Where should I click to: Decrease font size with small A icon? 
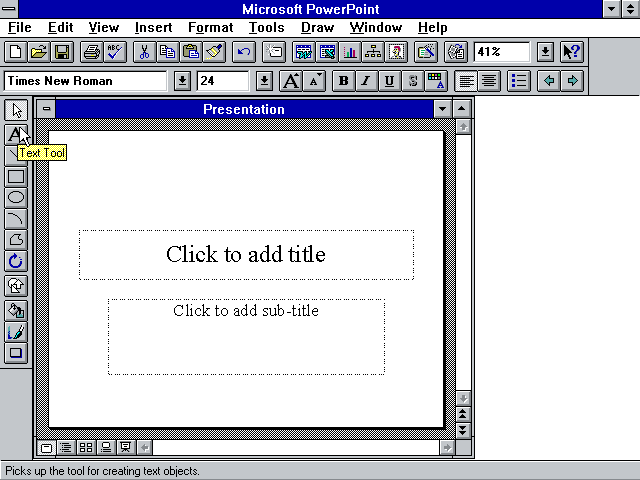(x=314, y=81)
